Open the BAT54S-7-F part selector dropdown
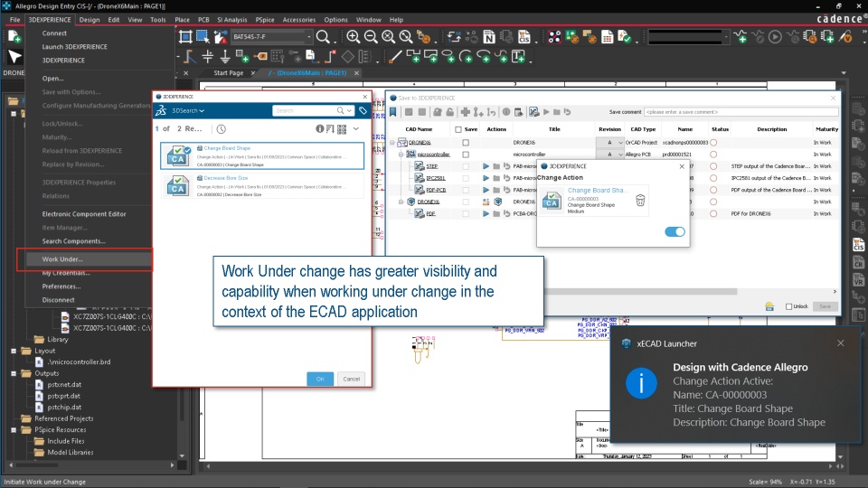The image size is (868, 488). 308,36
